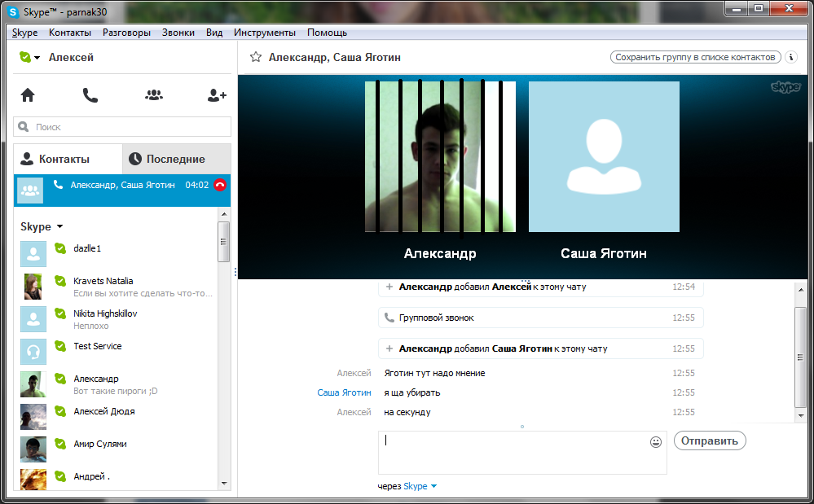The height and width of the screenshot is (504, 814).
Task: Open the Разговоры menu
Action: pos(126,32)
